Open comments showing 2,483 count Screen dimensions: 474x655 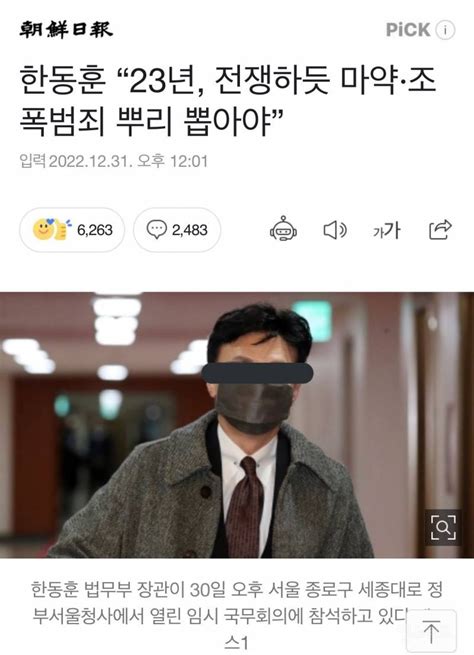(x=177, y=230)
